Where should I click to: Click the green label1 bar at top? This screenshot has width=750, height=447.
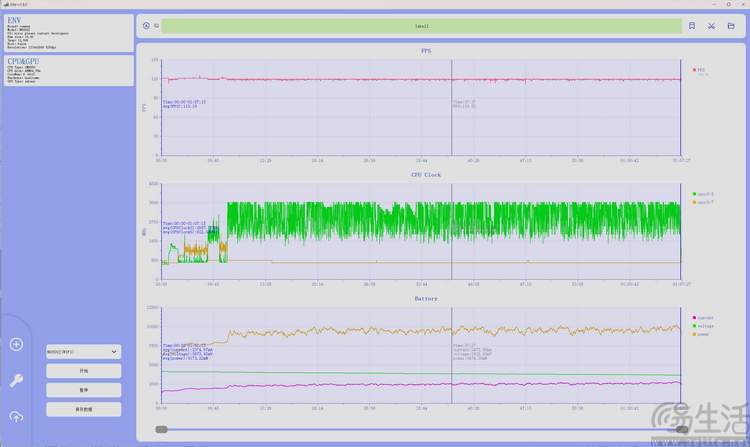(420, 26)
